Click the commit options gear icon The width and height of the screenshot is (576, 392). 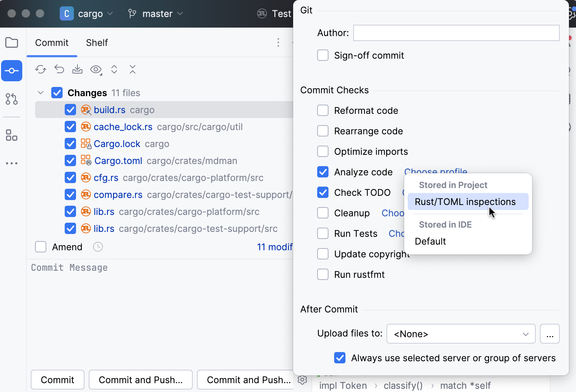(302, 380)
